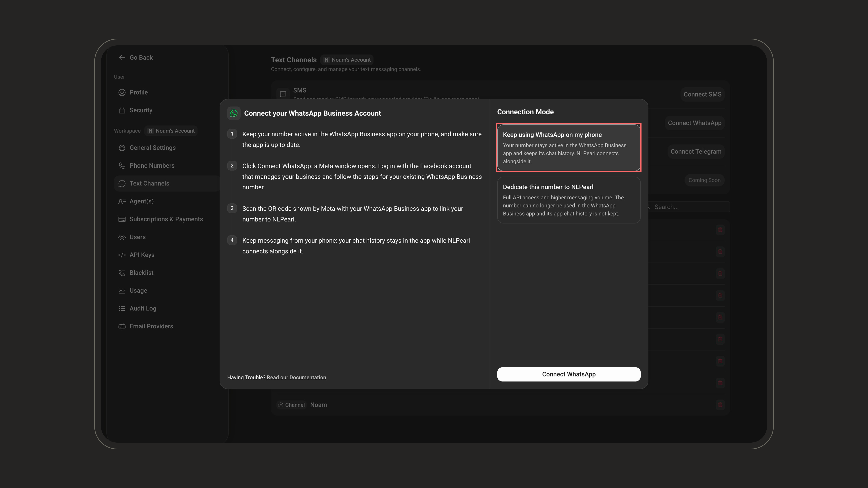Click the Security lock icon
This screenshot has height=488, width=868.
click(122, 110)
